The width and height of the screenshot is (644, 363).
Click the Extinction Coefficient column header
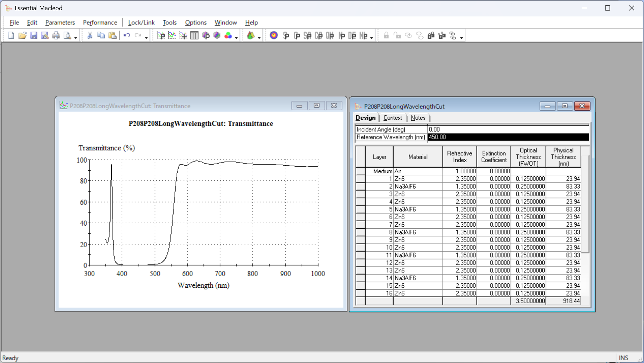click(494, 157)
